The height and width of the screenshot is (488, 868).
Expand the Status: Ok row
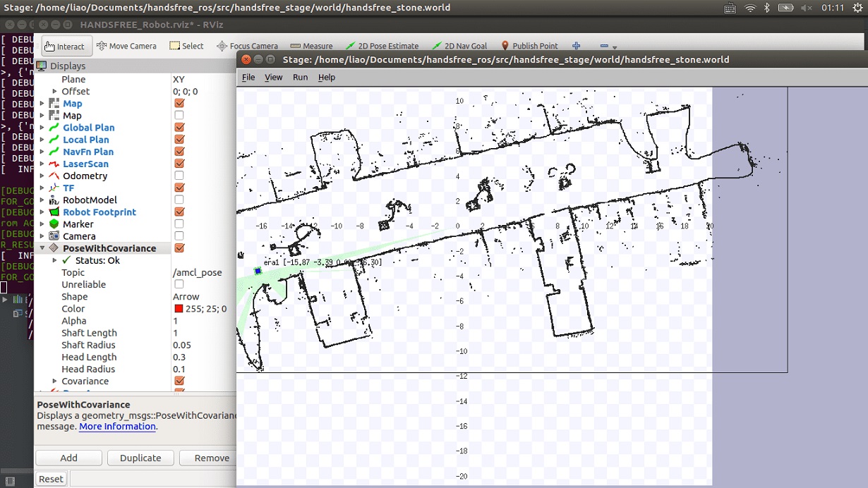[x=54, y=260]
